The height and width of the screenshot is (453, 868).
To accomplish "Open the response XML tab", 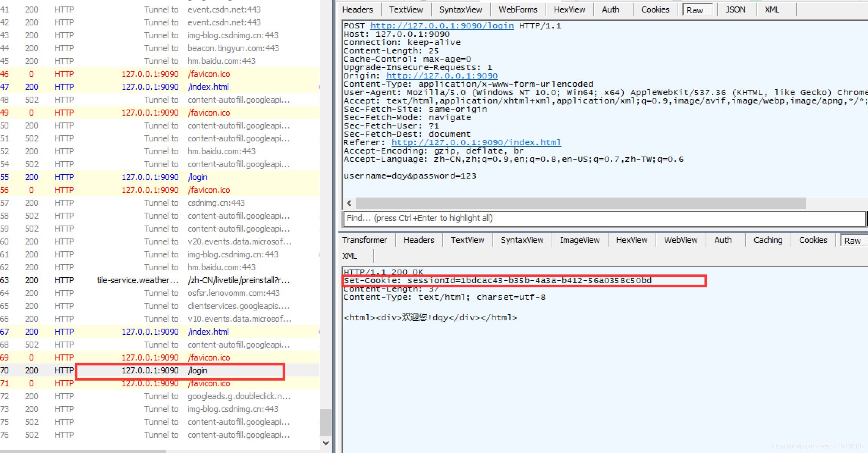I will [x=349, y=256].
